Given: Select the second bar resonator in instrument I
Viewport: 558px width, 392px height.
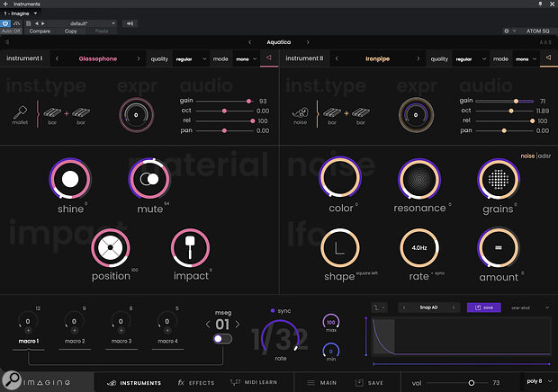Looking at the screenshot, I should pyautogui.click(x=81, y=113).
